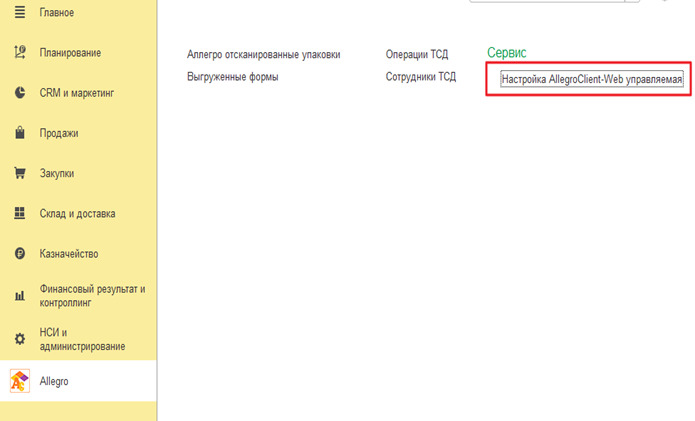Image resolution: width=695 pixels, height=421 pixels.
Task: Click the Сервис group heading
Action: (x=507, y=53)
